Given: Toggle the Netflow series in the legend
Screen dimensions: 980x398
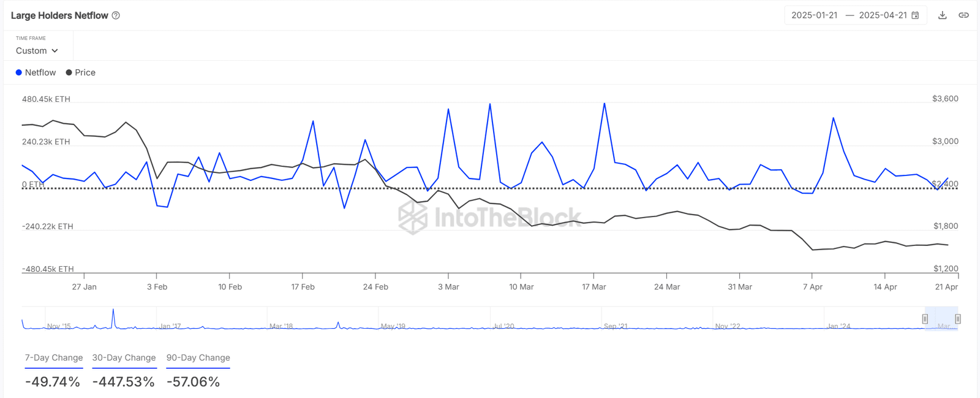Looking at the screenshot, I should (36, 72).
